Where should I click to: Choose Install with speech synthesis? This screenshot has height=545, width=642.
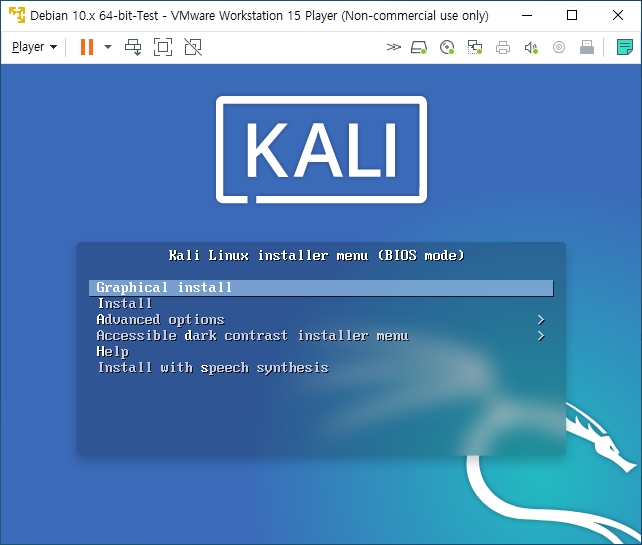[x=213, y=368]
